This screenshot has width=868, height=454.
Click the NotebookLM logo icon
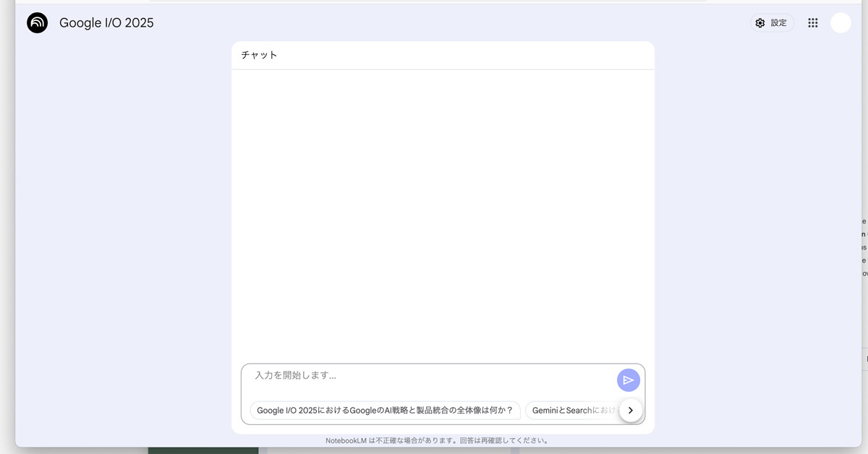(37, 23)
